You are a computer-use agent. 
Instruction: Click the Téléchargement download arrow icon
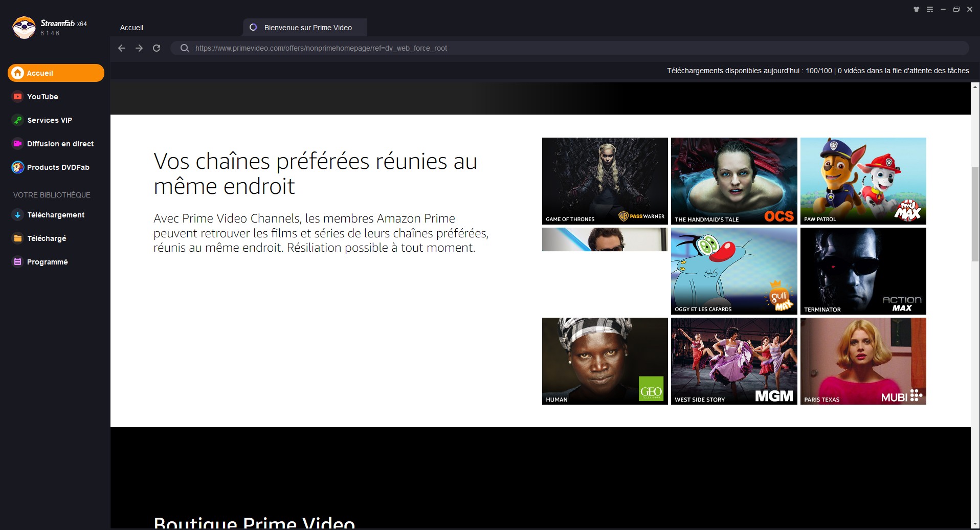[x=18, y=215]
